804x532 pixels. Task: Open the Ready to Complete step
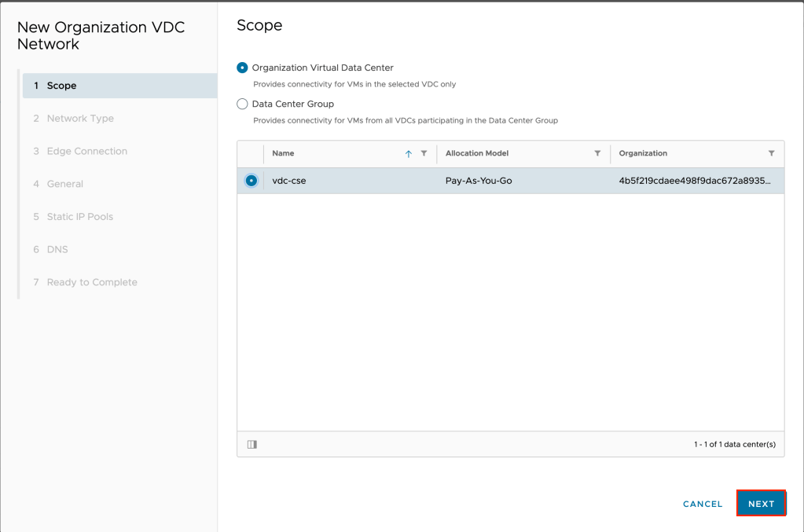(x=92, y=282)
